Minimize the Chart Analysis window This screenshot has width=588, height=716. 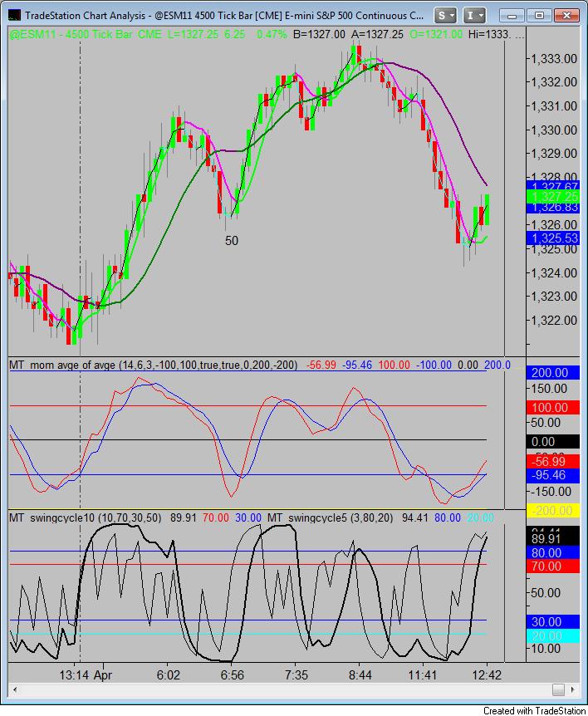pyautogui.click(x=512, y=16)
